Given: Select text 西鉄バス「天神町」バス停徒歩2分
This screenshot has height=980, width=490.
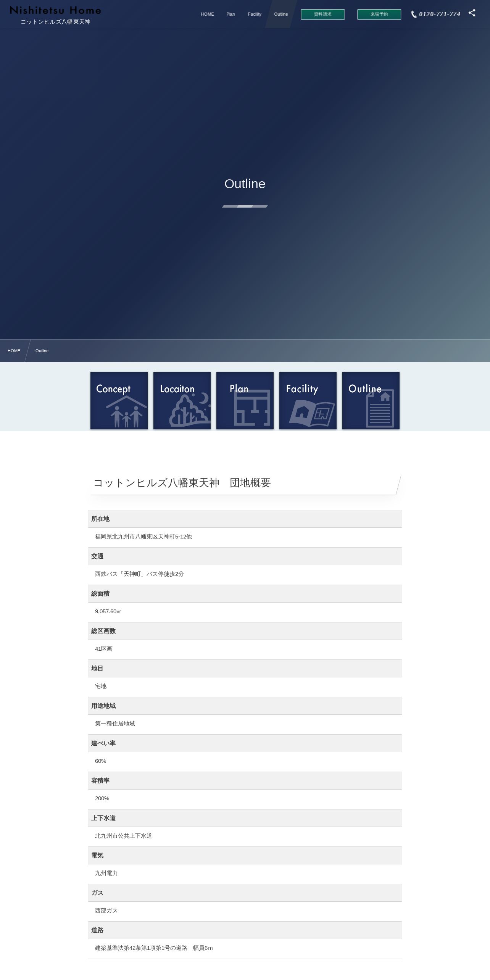Looking at the screenshot, I should click(x=139, y=574).
